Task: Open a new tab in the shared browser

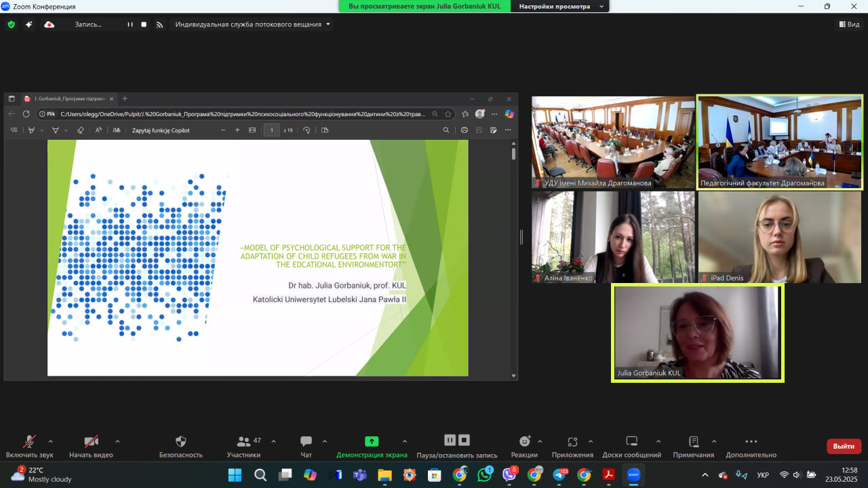Action: click(125, 98)
